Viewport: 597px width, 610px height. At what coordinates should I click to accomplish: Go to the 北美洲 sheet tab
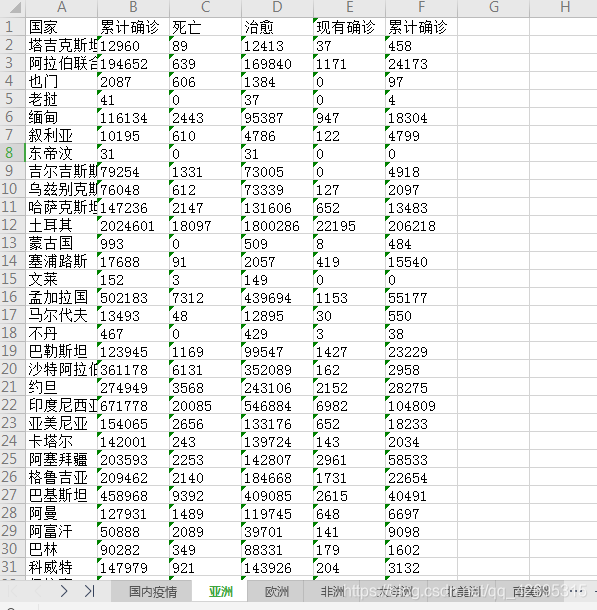click(x=462, y=592)
